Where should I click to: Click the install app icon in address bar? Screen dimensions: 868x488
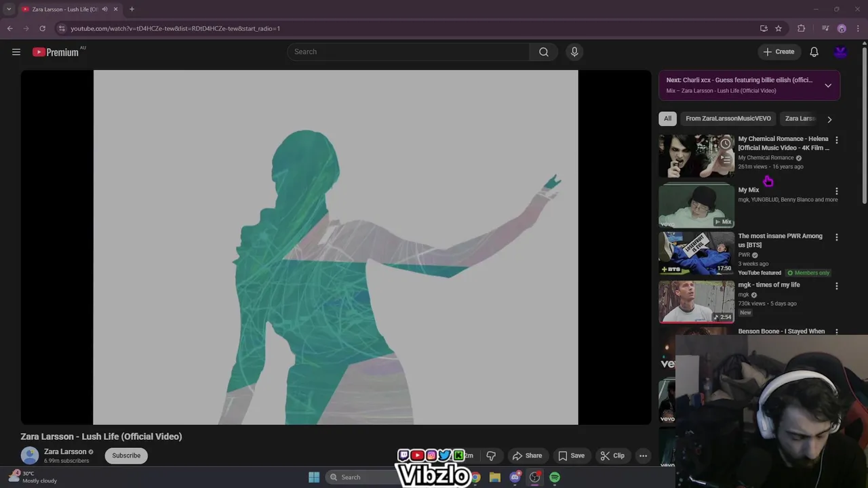[764, 28]
